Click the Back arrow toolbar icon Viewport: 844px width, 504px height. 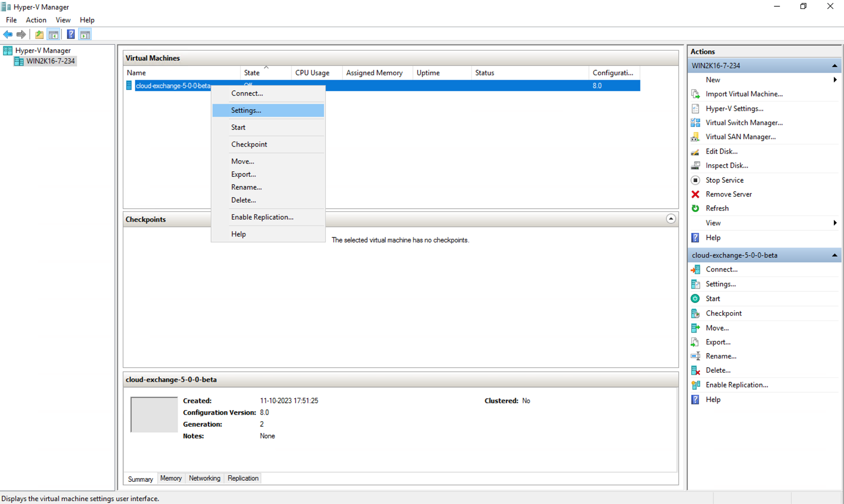[7, 35]
